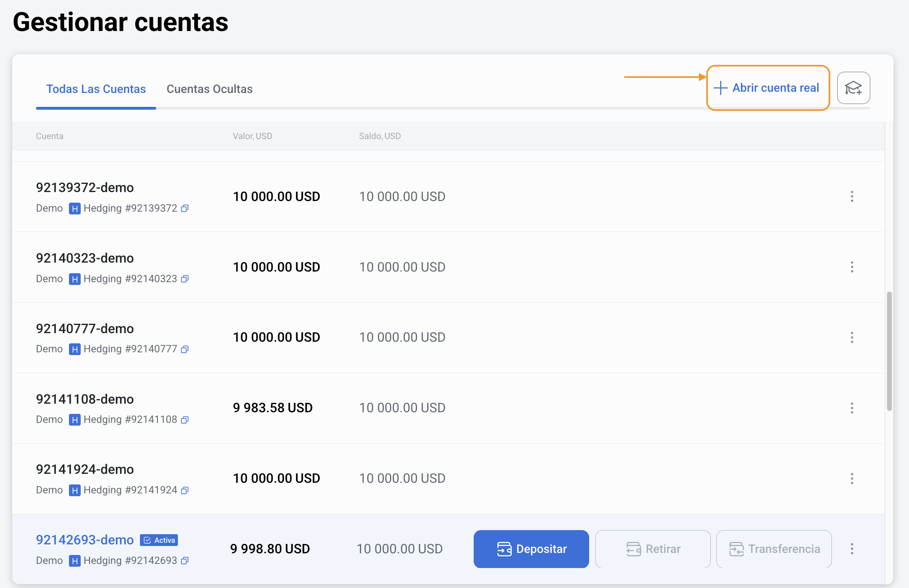Open three-dot menu for 92141108-demo
Image resolution: width=909 pixels, height=588 pixels.
852,408
